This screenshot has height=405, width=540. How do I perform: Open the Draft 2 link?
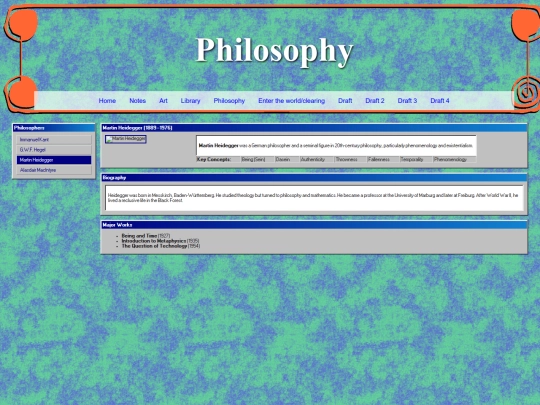375,101
